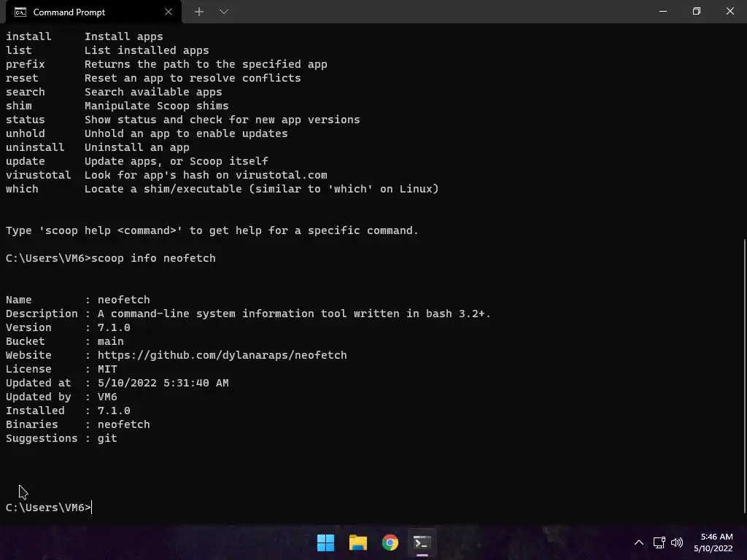Image resolution: width=747 pixels, height=560 pixels.
Task: Click the 'shim' command row
Action: (x=117, y=106)
